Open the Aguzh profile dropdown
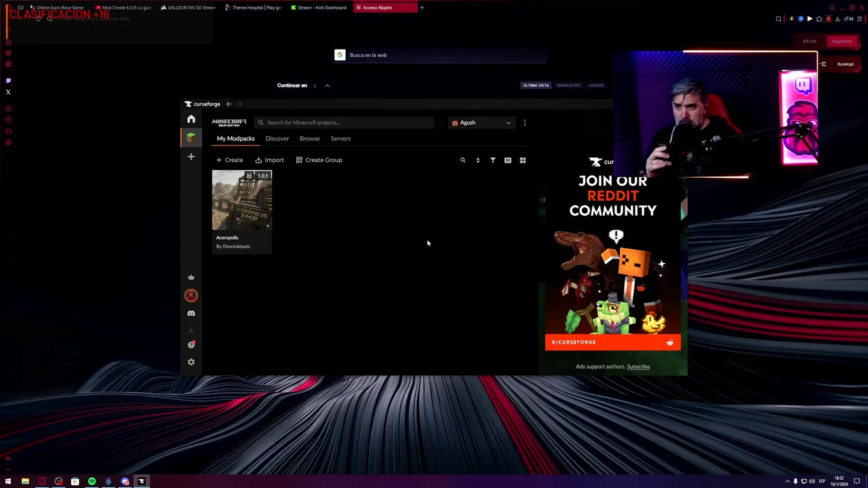This screenshot has width=868, height=488. (481, 123)
